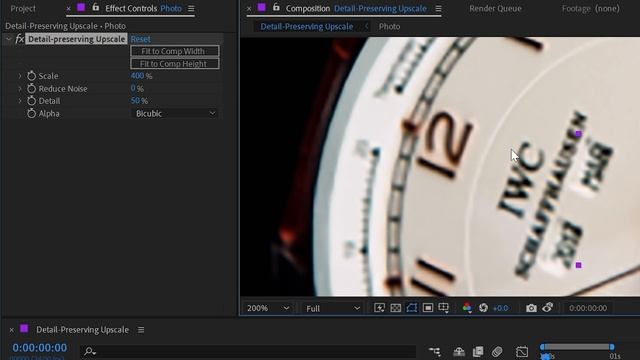Click the Fit to Comp Height button
Image resolution: width=640 pixels, height=360 pixels.
[175, 64]
